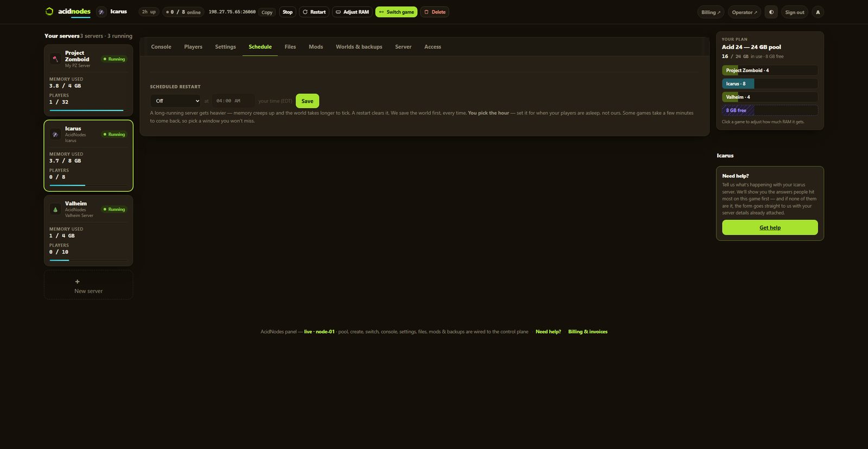Screen dimensions: 868x449
Task: Open the Adjust RAM dialog
Action: 352,12
